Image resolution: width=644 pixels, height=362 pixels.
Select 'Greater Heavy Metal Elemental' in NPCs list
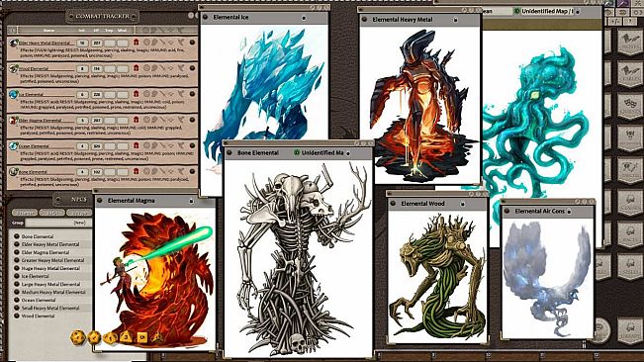click(x=52, y=260)
